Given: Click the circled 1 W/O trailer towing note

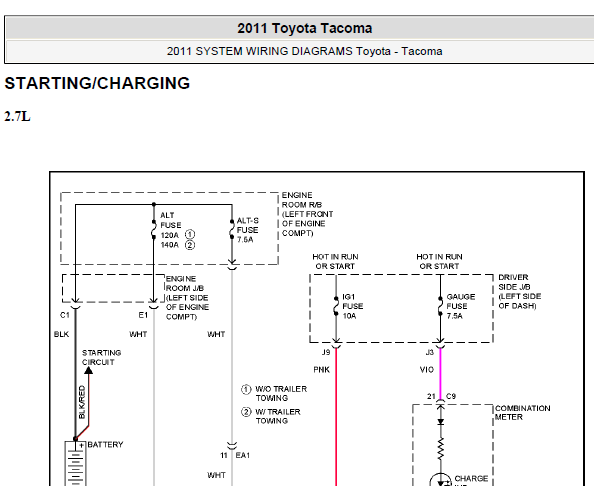Looking at the screenshot, I should pos(274,394).
